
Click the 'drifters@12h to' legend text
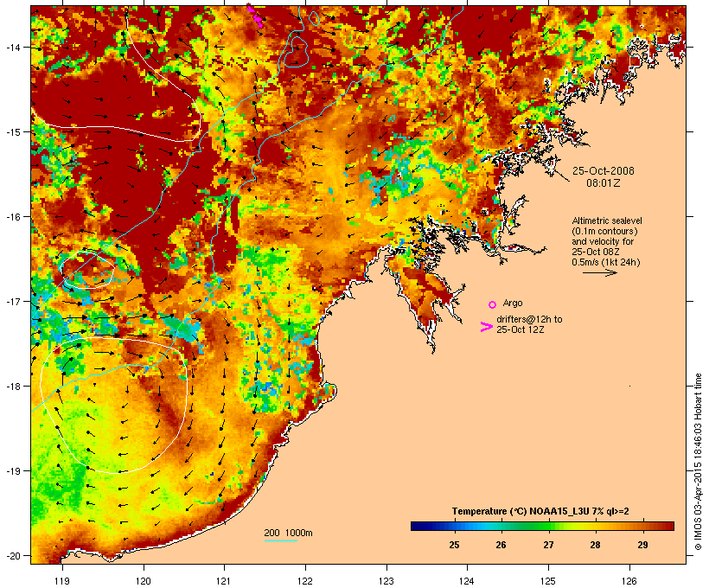529,319
